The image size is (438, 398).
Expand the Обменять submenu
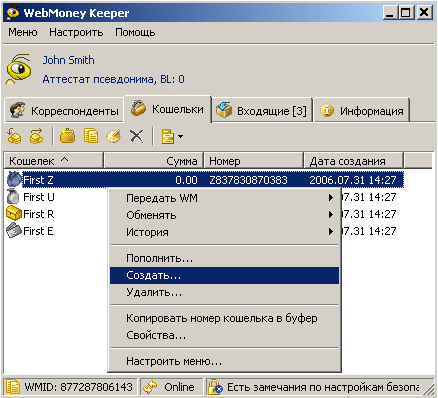coord(224,215)
